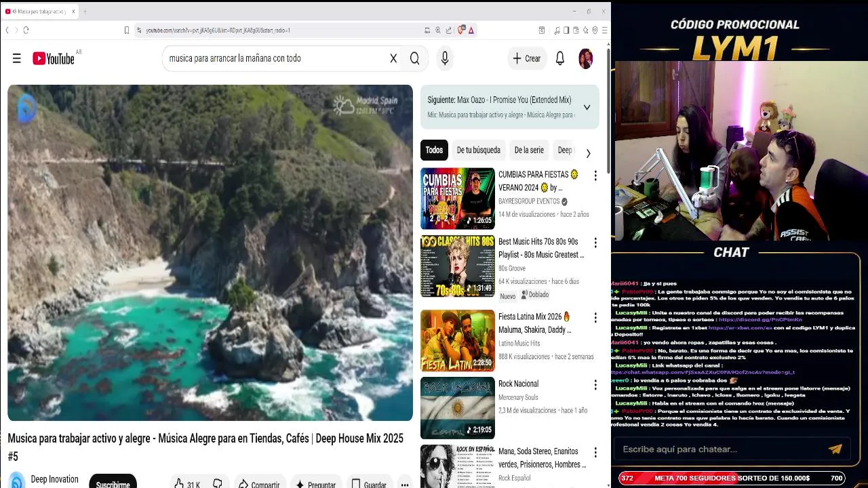Focus the browser address bar URL
Viewport: 868px width, 488px height.
coord(218,30)
